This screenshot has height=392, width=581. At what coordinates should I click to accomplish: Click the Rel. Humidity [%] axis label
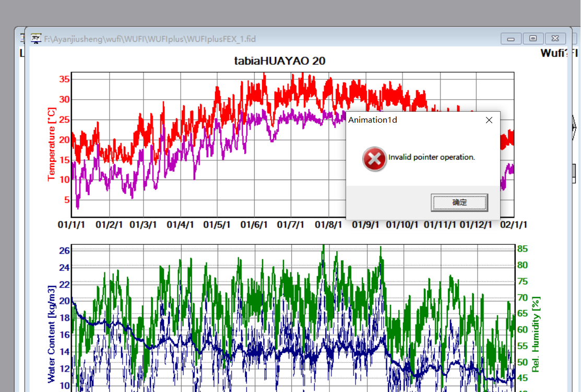pyautogui.click(x=536, y=334)
